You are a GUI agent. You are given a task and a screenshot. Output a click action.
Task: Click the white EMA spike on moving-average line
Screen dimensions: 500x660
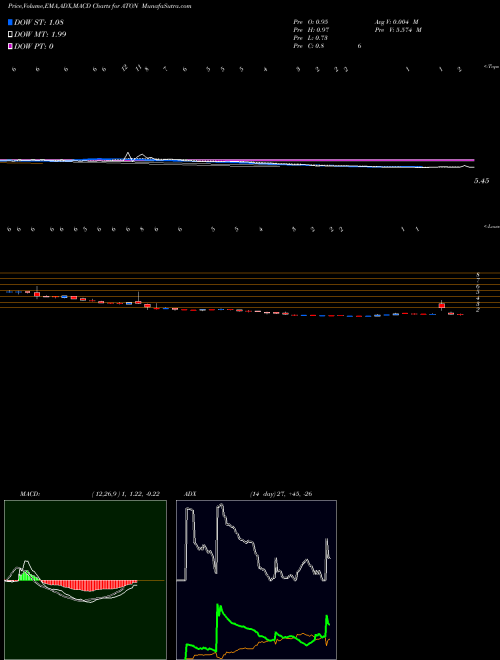[x=128, y=156]
